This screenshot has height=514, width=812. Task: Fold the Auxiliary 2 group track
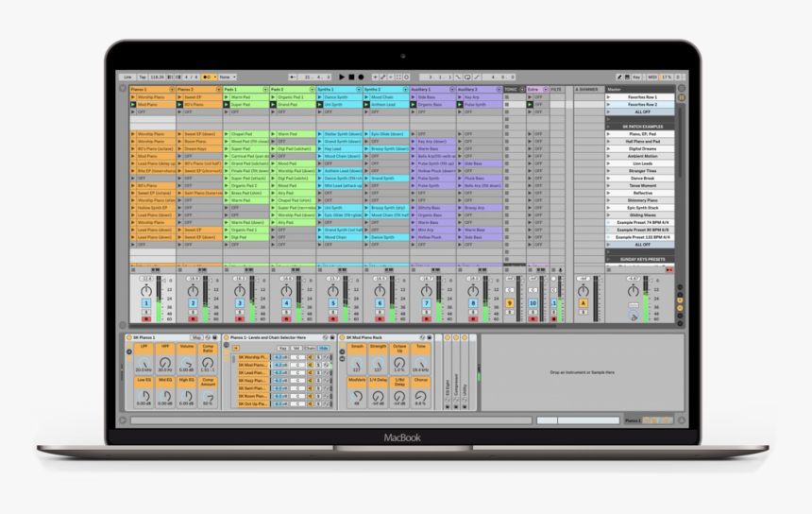499,90
